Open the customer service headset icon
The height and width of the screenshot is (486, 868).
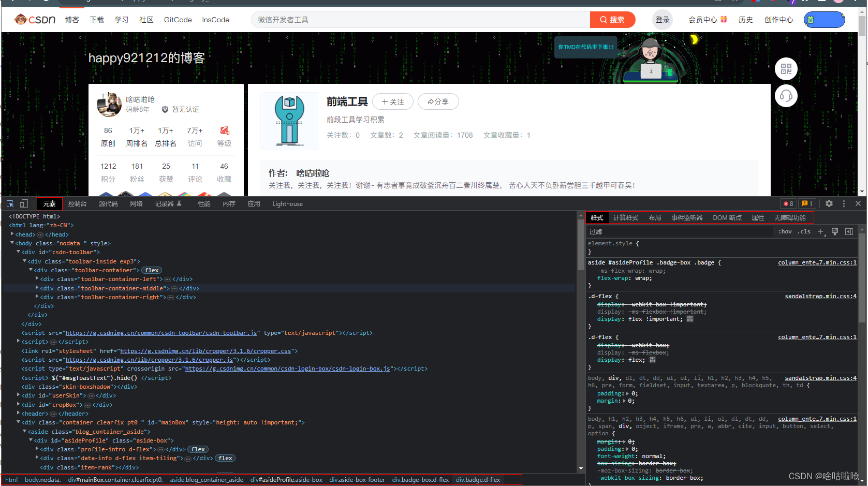pos(786,96)
